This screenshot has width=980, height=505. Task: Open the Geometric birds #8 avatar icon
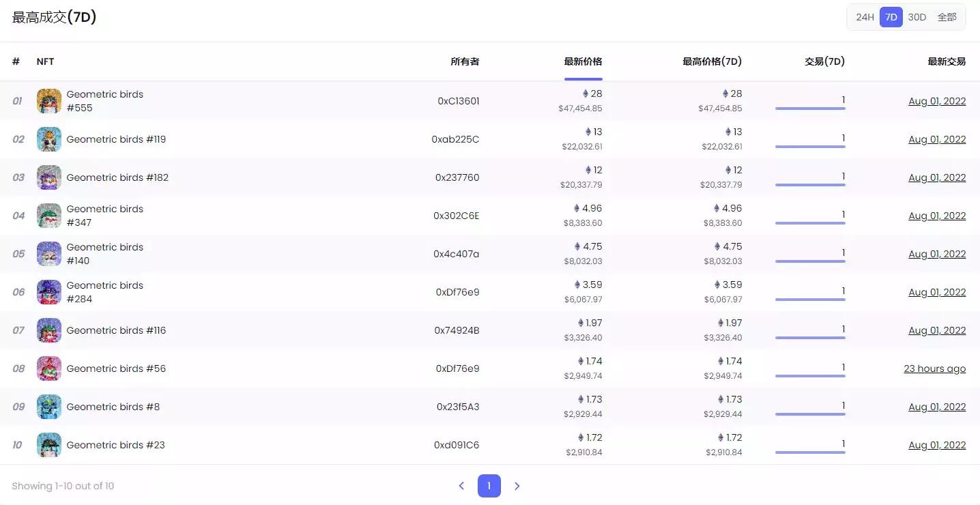(49, 407)
